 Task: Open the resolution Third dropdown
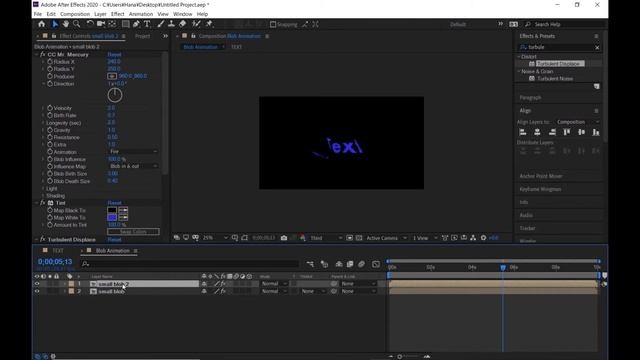326,238
